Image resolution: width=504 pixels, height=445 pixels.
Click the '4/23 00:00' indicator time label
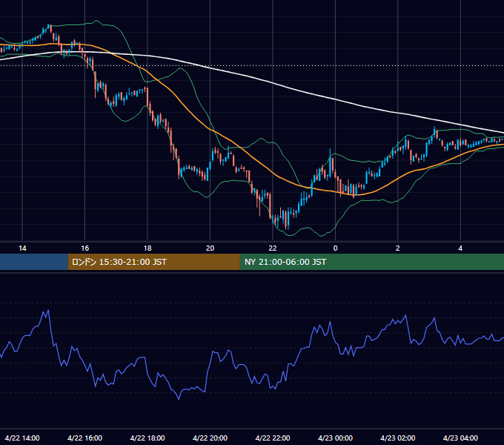335,438
